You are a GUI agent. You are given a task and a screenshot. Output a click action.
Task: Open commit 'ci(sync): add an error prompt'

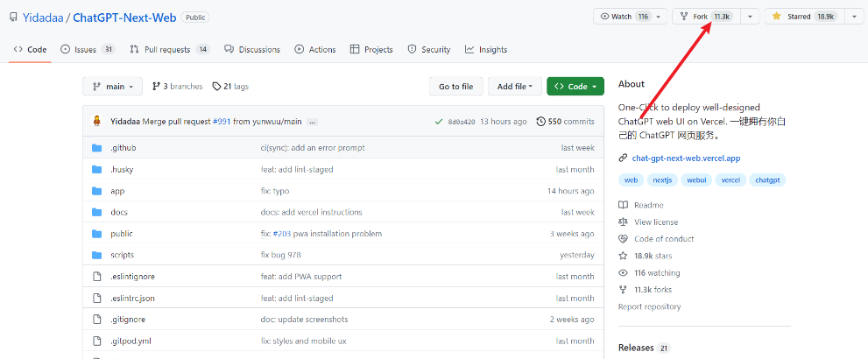[313, 148]
